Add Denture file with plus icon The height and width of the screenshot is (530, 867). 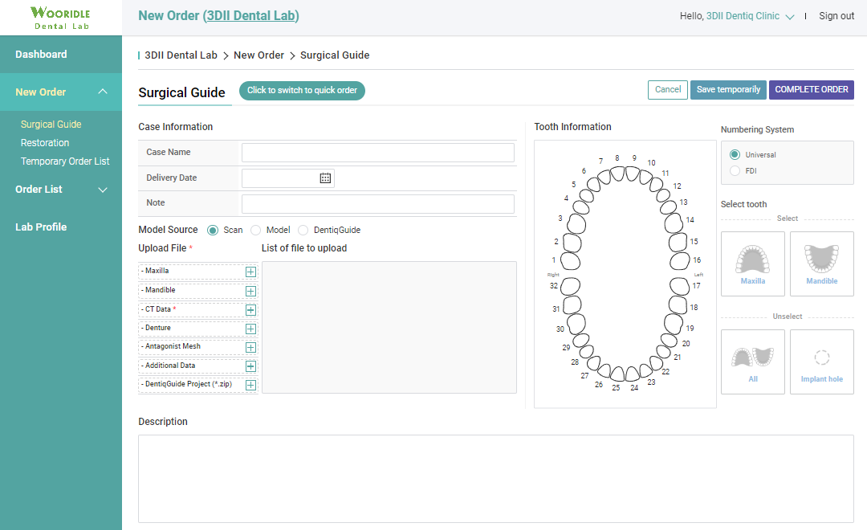250,329
